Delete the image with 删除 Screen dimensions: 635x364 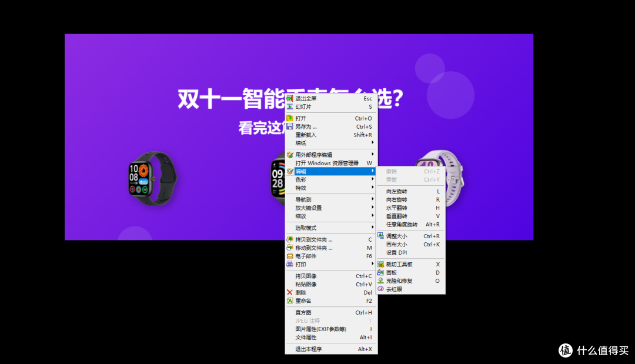pos(331,292)
